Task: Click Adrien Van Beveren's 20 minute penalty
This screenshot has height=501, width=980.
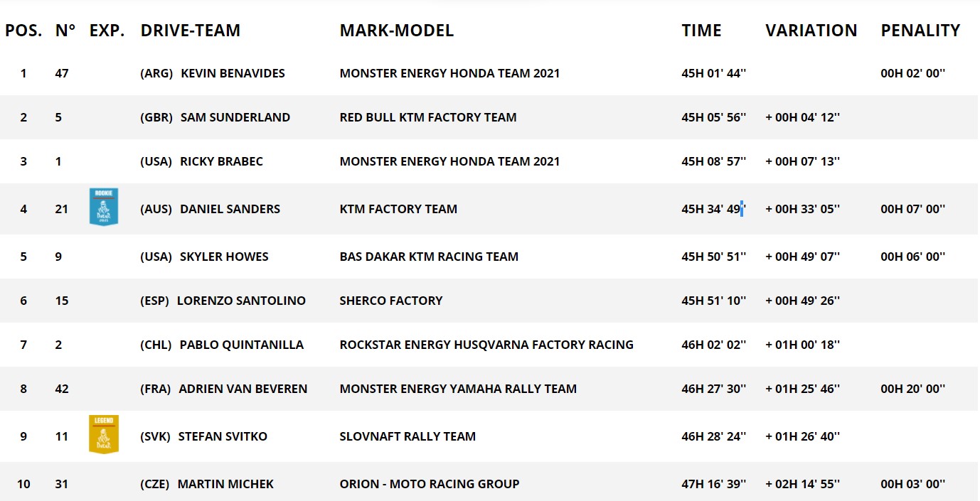Action: tap(913, 389)
